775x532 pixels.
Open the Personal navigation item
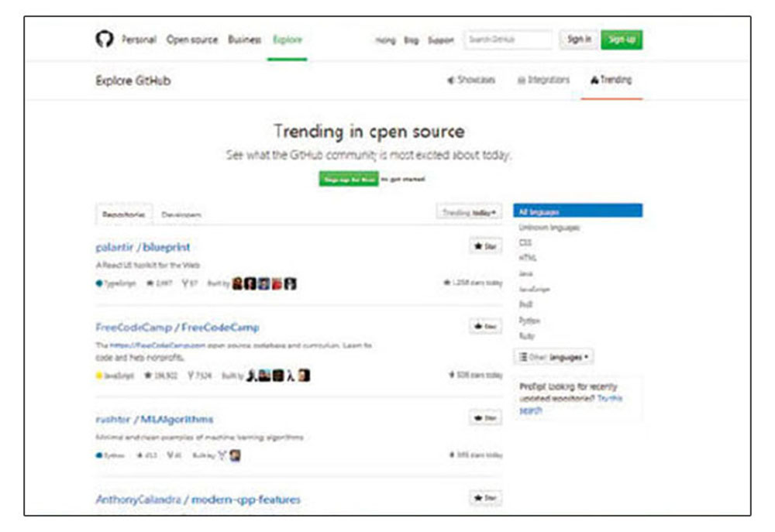(x=139, y=39)
